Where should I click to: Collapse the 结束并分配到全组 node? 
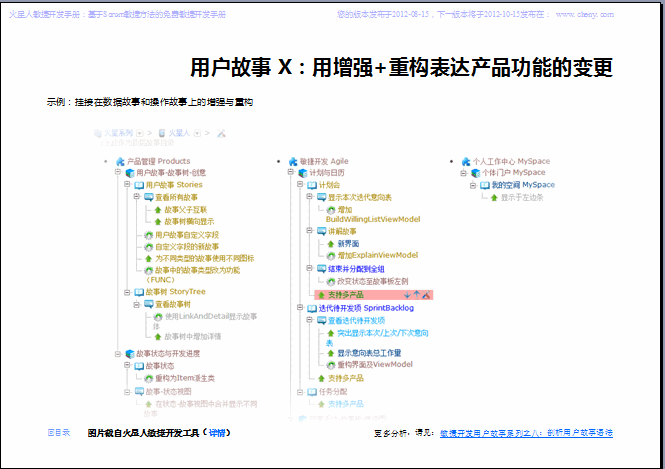(x=310, y=268)
